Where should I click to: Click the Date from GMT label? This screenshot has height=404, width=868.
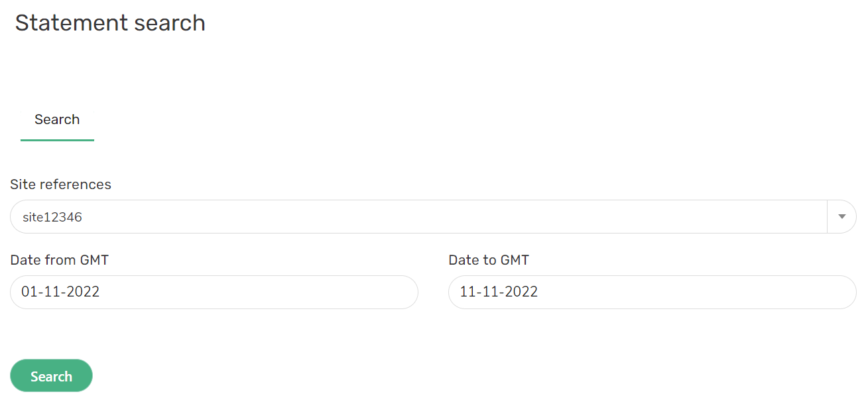tap(59, 260)
